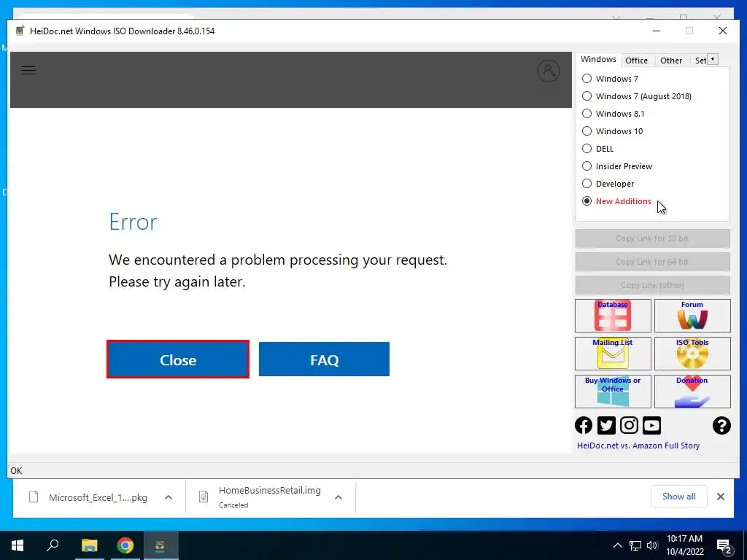This screenshot has width=747, height=560.
Task: Click the user account icon in header
Action: click(x=549, y=71)
